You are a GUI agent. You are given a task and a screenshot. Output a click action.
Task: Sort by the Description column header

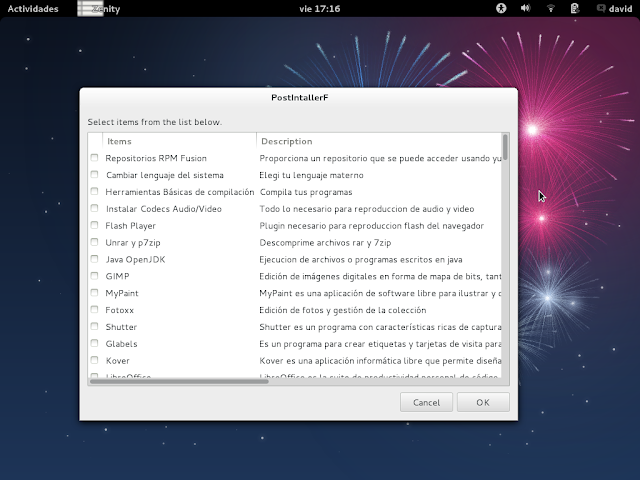[x=287, y=142]
